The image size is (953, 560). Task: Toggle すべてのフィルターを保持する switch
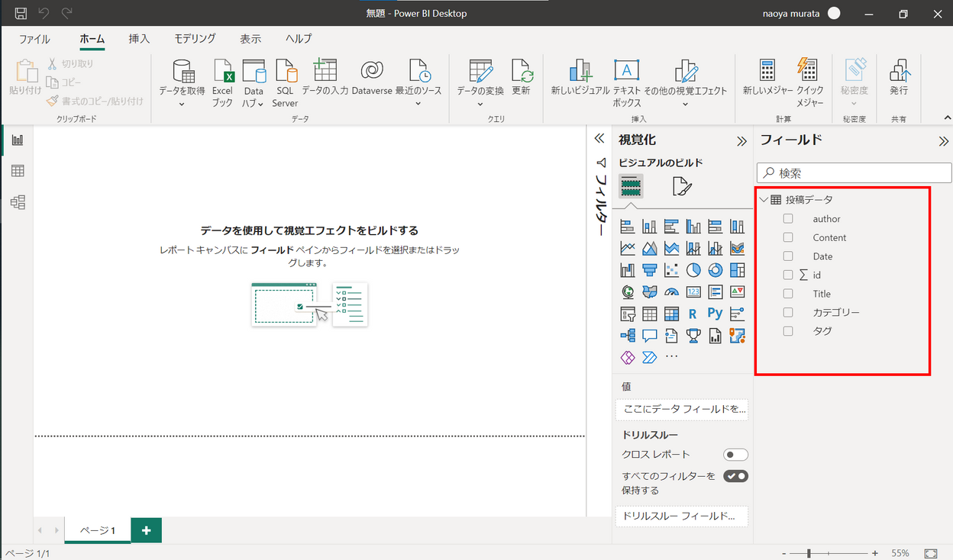[736, 476]
